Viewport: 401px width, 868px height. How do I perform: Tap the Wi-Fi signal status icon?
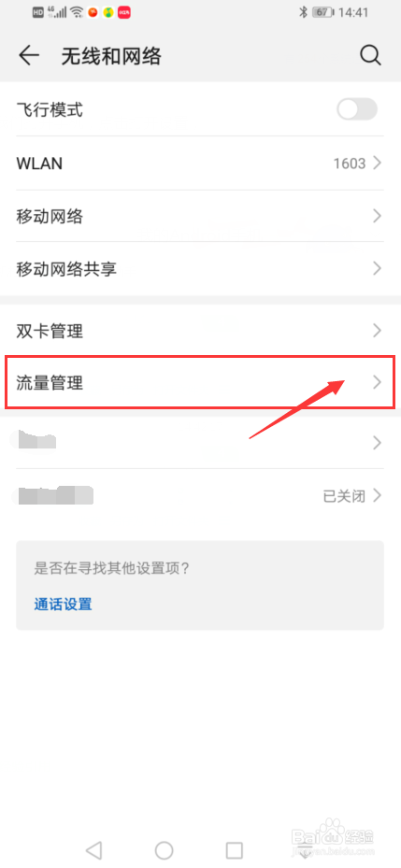click(x=77, y=12)
